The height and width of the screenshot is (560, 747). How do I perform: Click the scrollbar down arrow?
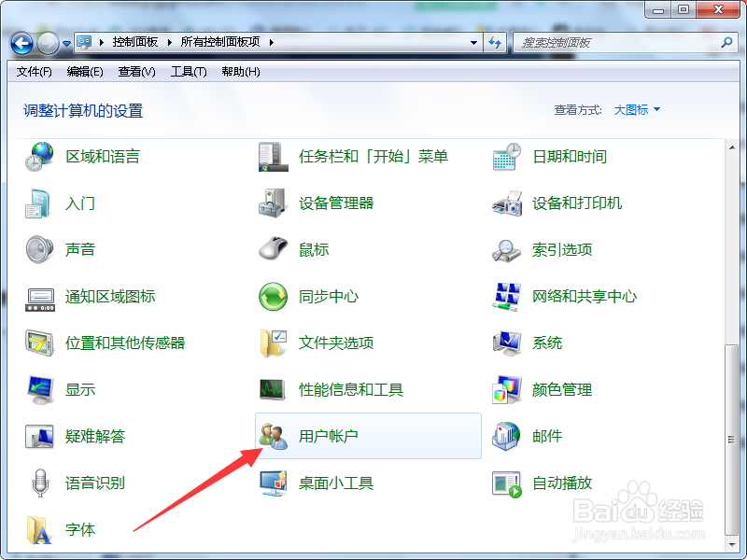click(732, 544)
